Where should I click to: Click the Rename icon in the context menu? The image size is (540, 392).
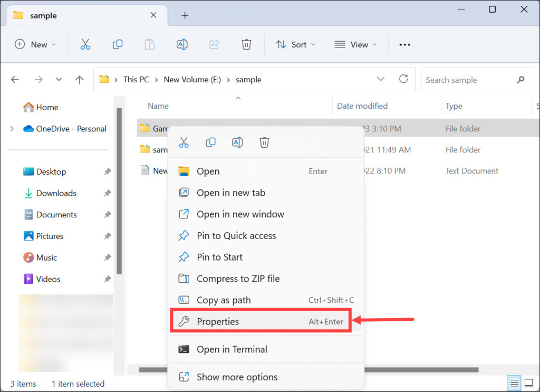tap(237, 142)
